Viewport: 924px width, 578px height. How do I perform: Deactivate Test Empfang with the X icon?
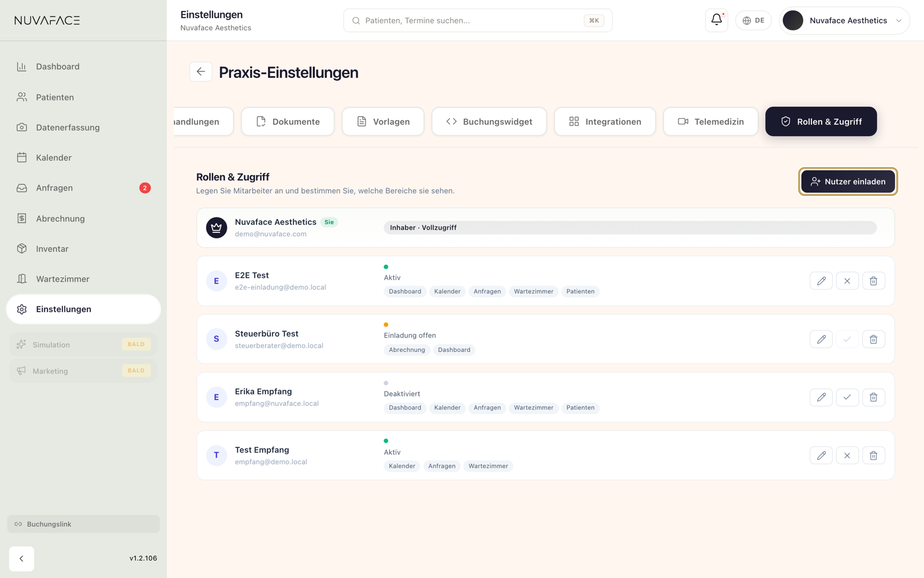point(847,455)
